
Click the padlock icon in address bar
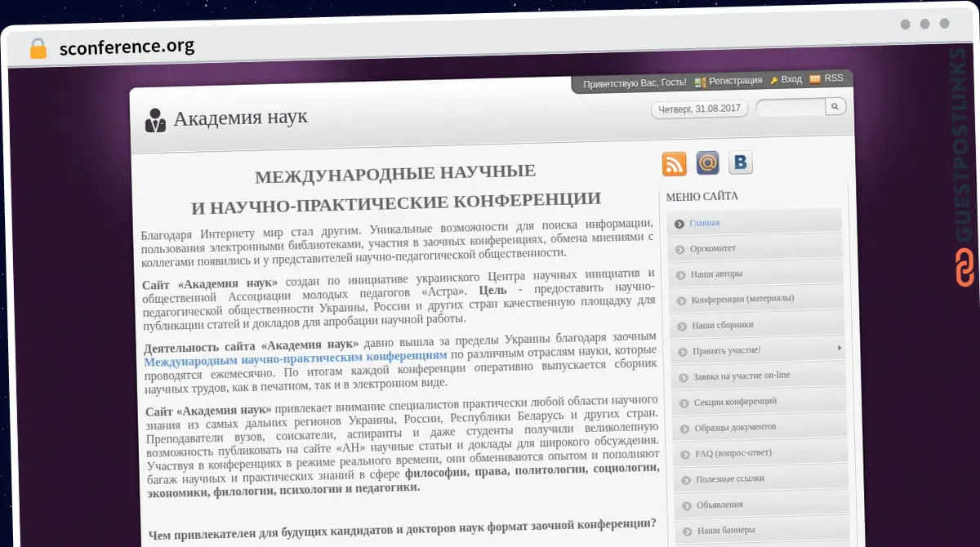[x=38, y=47]
